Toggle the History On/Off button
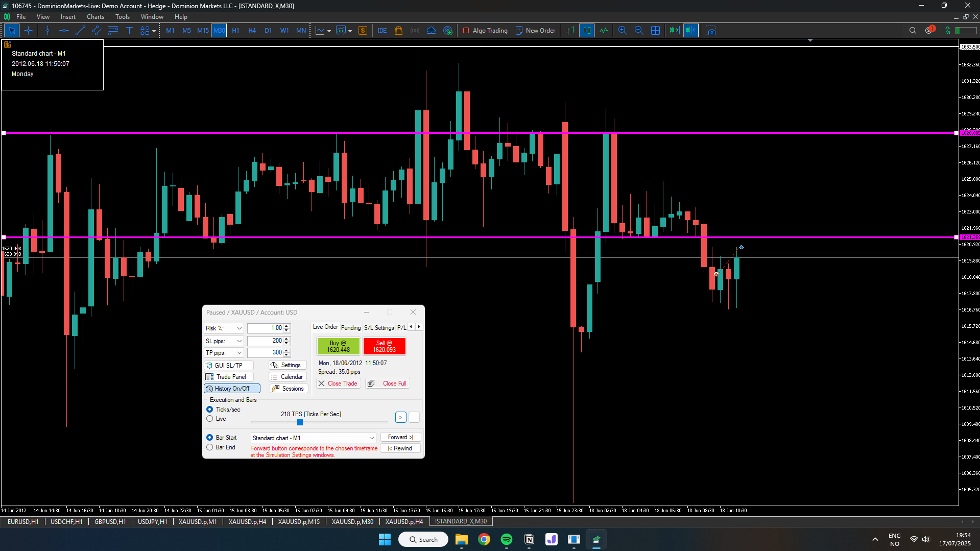 232,389
